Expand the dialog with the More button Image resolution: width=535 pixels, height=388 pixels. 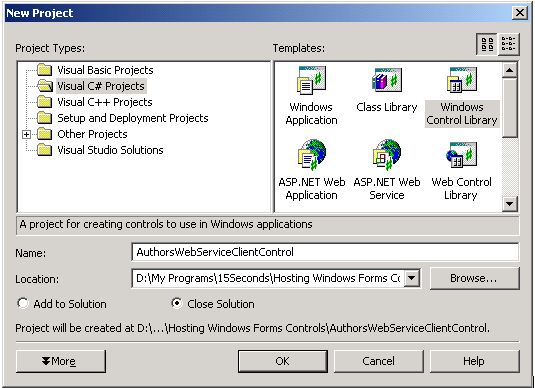tap(61, 361)
